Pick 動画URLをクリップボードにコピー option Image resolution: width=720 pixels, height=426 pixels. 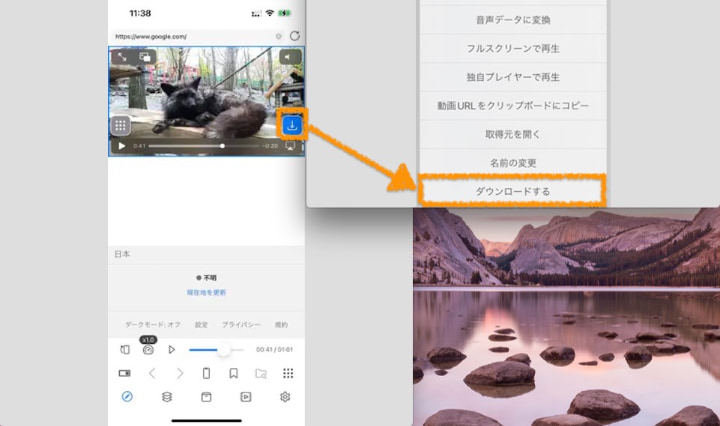coord(512,105)
